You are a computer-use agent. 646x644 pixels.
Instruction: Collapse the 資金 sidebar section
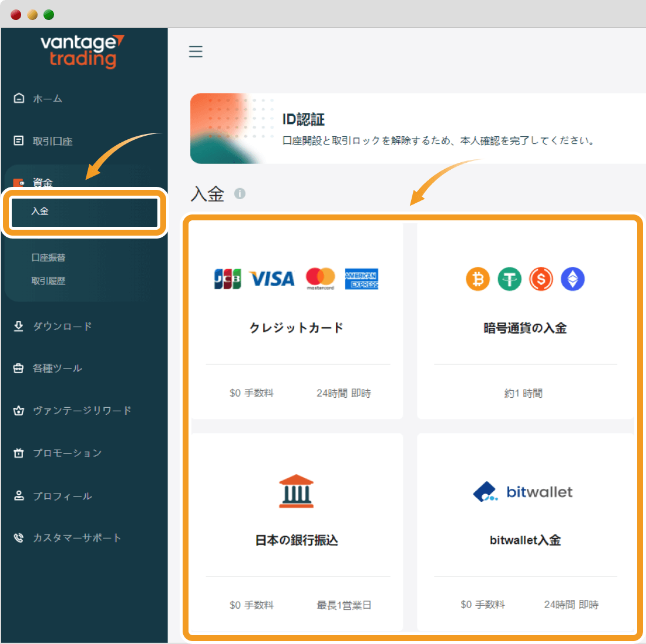[43, 183]
